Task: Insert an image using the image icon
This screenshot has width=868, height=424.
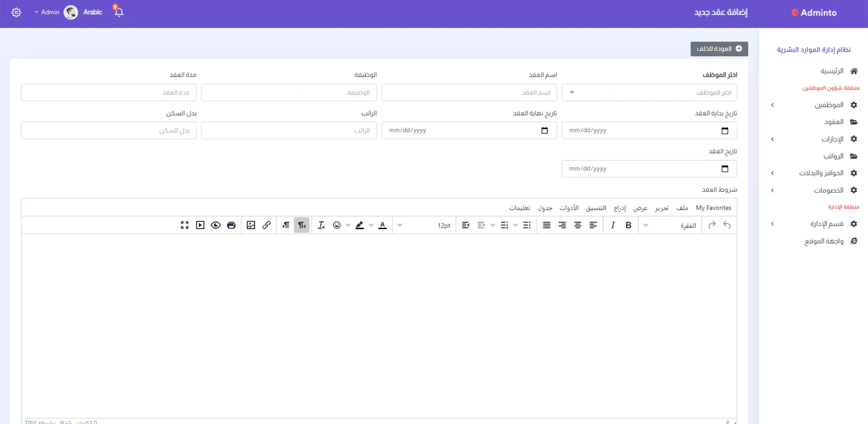Action: click(251, 225)
